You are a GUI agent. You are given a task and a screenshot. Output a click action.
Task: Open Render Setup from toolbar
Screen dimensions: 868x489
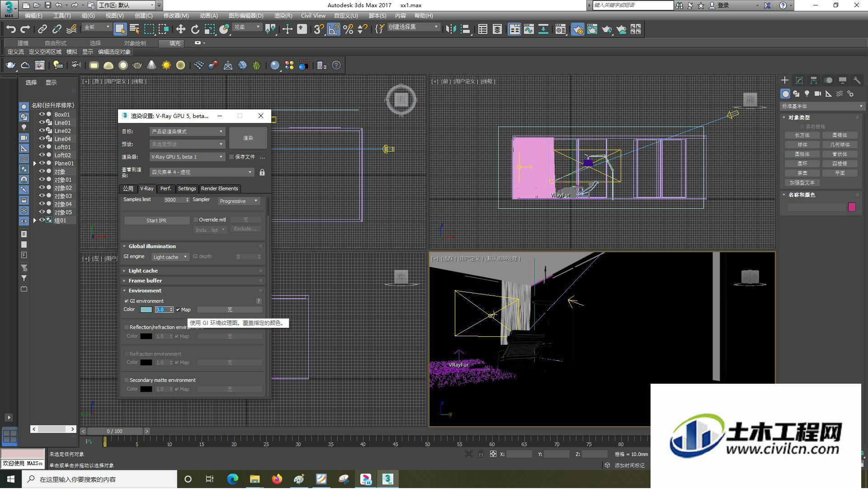[x=578, y=29]
